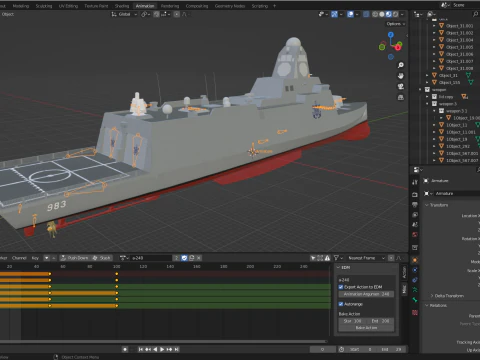Unlink the a-249 action with the X icon
The width and height of the screenshot is (480, 360).
[199, 258]
